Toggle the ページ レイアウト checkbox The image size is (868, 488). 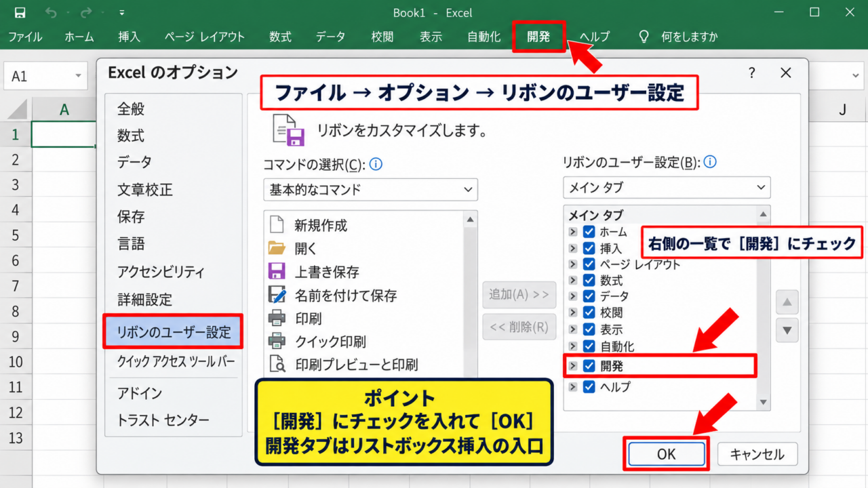pos(589,264)
